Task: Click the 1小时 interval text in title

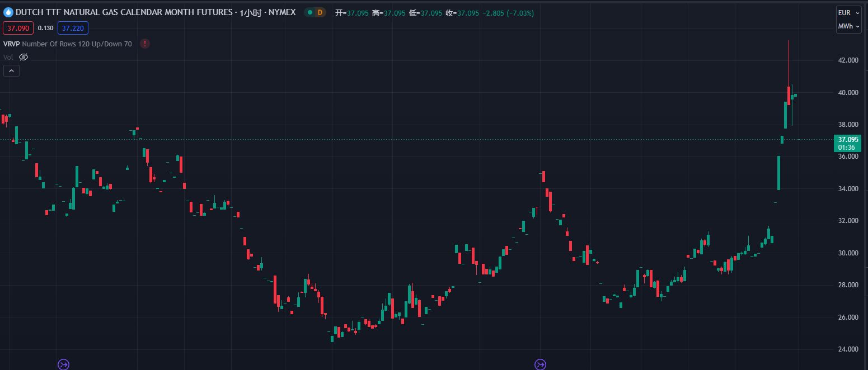Action: point(251,13)
